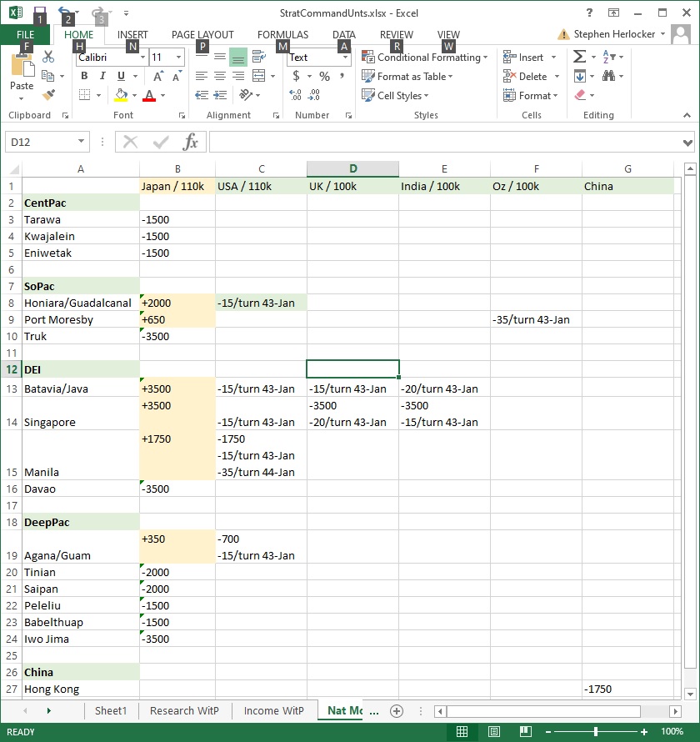The height and width of the screenshot is (742, 700).
Task: Click the zoom slider handle
Action: (x=596, y=732)
